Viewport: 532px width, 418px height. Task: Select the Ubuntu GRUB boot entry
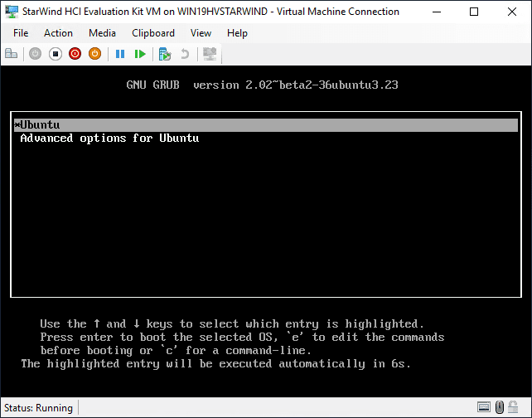(x=266, y=125)
